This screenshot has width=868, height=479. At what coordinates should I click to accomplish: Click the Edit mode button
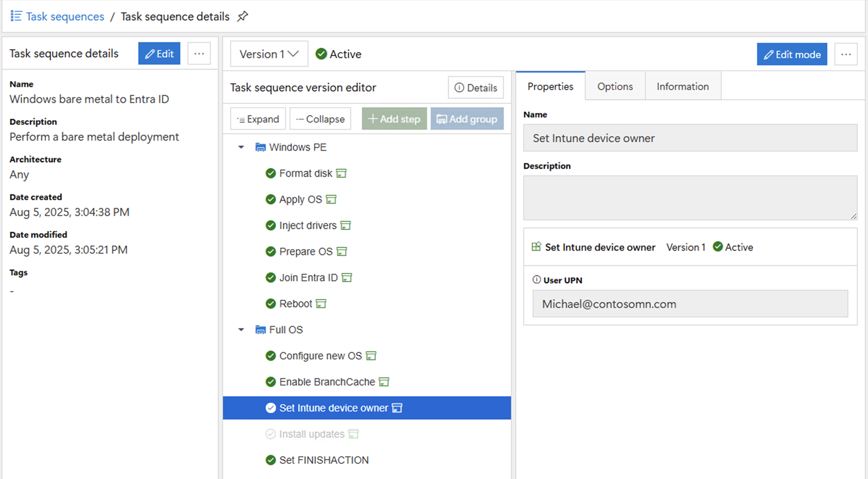pos(791,54)
